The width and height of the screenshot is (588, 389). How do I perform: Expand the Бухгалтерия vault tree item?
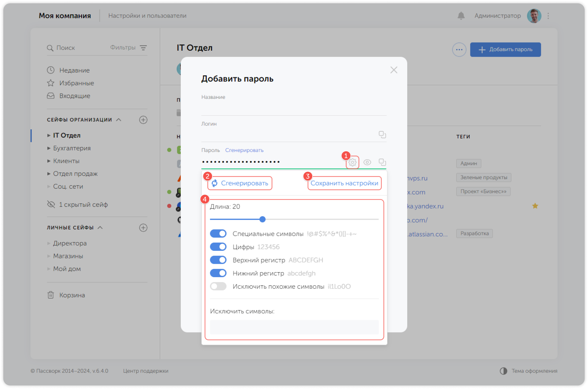(49, 148)
